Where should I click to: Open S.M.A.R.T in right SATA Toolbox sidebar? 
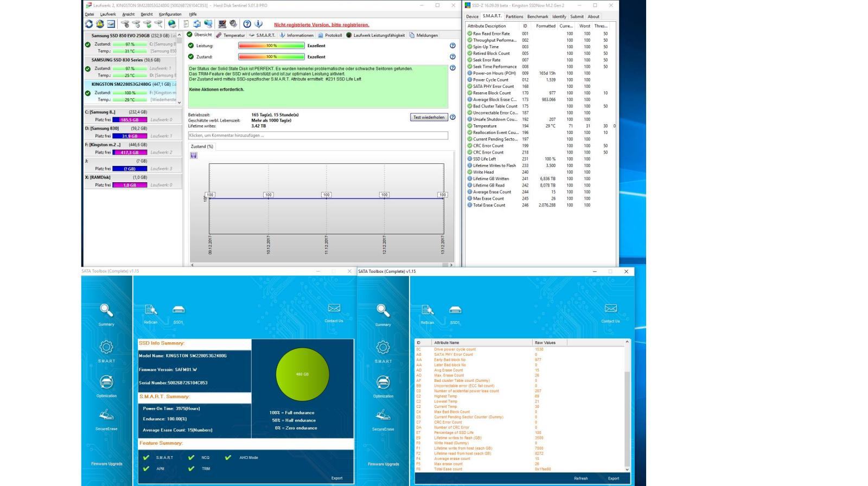pos(383,351)
